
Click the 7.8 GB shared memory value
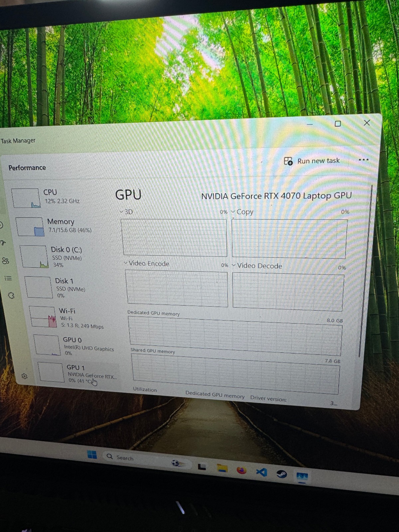[332, 361]
